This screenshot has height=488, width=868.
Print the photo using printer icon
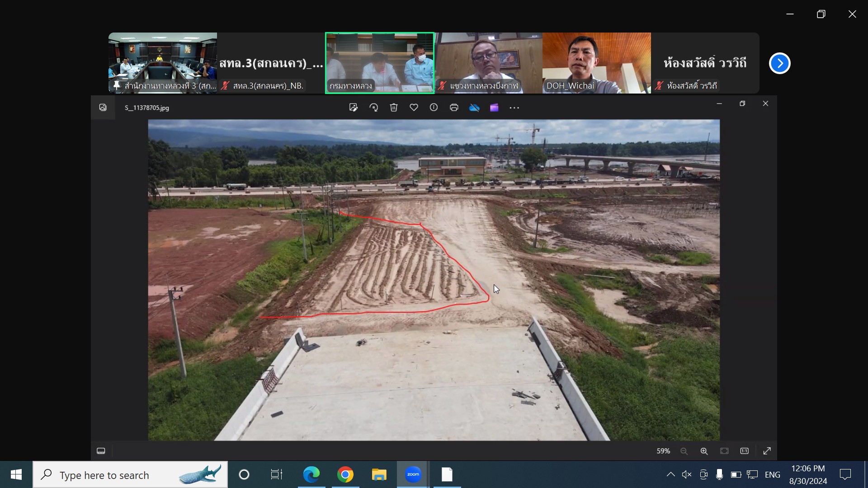pos(454,108)
